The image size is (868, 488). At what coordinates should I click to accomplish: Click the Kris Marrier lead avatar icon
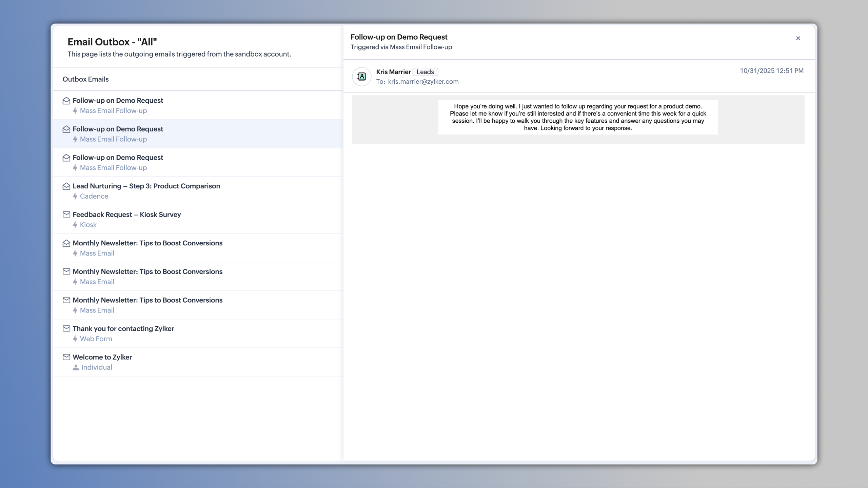coord(361,77)
